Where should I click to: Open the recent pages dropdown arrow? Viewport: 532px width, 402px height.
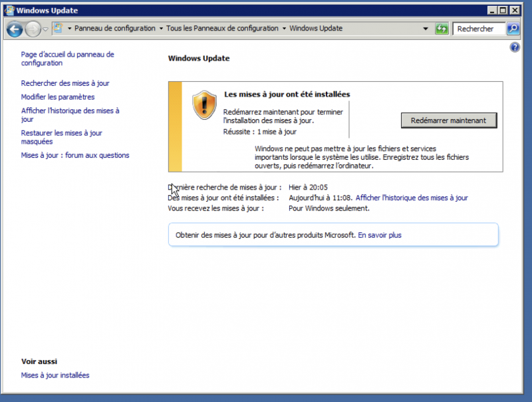pos(45,29)
